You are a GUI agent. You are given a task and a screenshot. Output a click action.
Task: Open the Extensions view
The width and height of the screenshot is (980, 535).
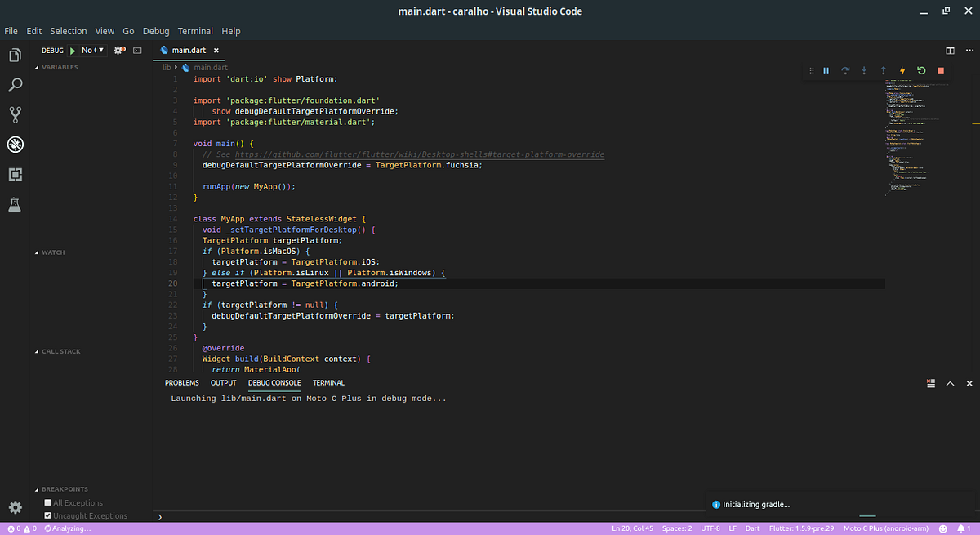tap(15, 174)
